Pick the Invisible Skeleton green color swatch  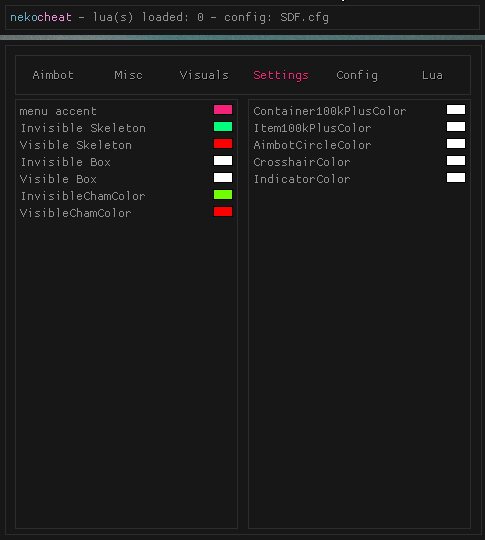223,127
